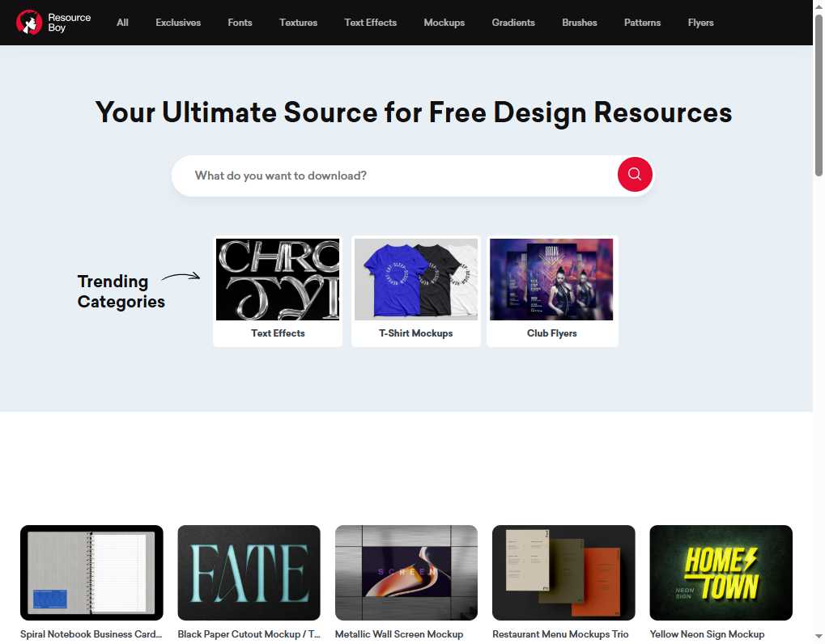Navigate to Text Effects section

click(370, 23)
